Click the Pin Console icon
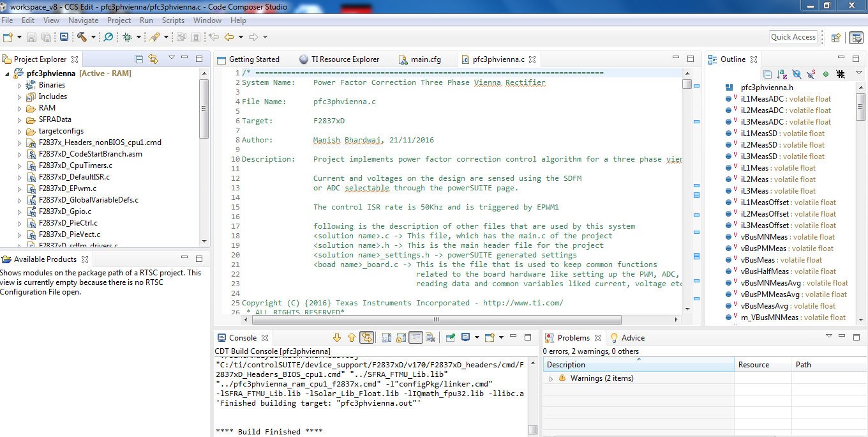 tap(450, 337)
